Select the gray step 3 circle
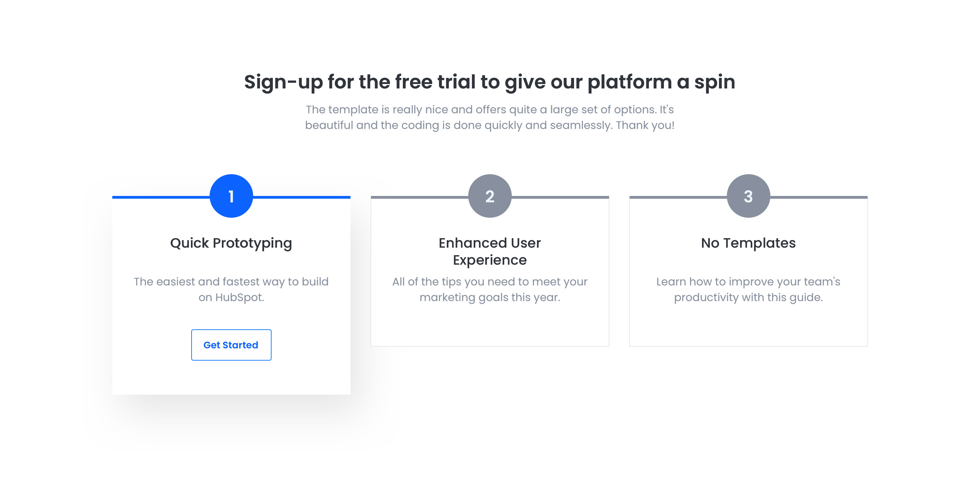The width and height of the screenshot is (980, 479). (x=748, y=196)
